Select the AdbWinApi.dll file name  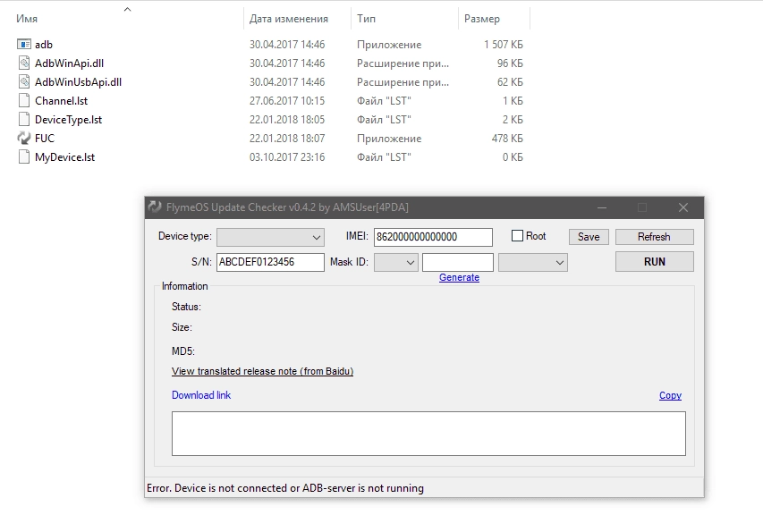tap(69, 63)
